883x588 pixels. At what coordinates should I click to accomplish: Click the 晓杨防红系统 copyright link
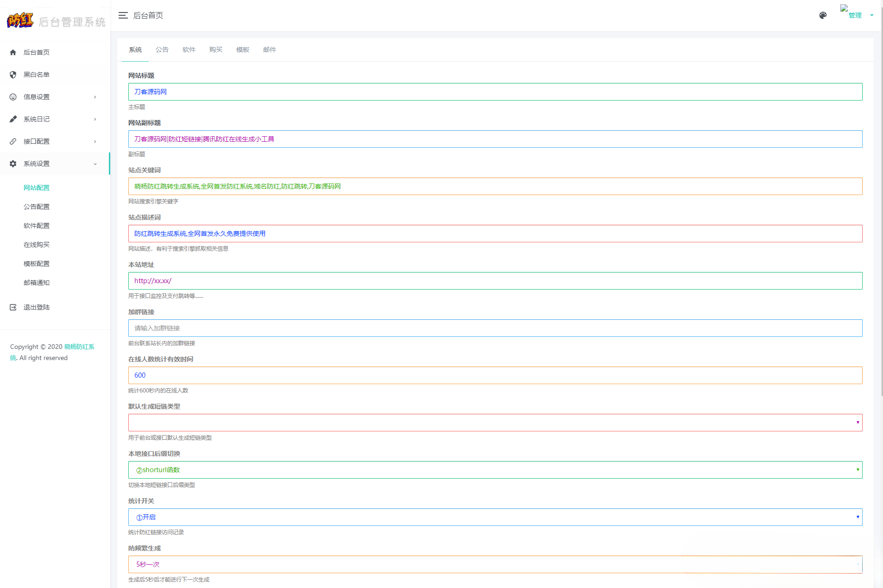(79, 347)
